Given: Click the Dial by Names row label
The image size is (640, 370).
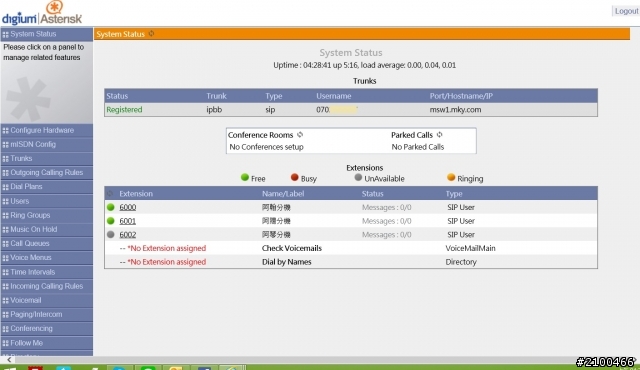Looking at the screenshot, I should pyautogui.click(x=287, y=262).
